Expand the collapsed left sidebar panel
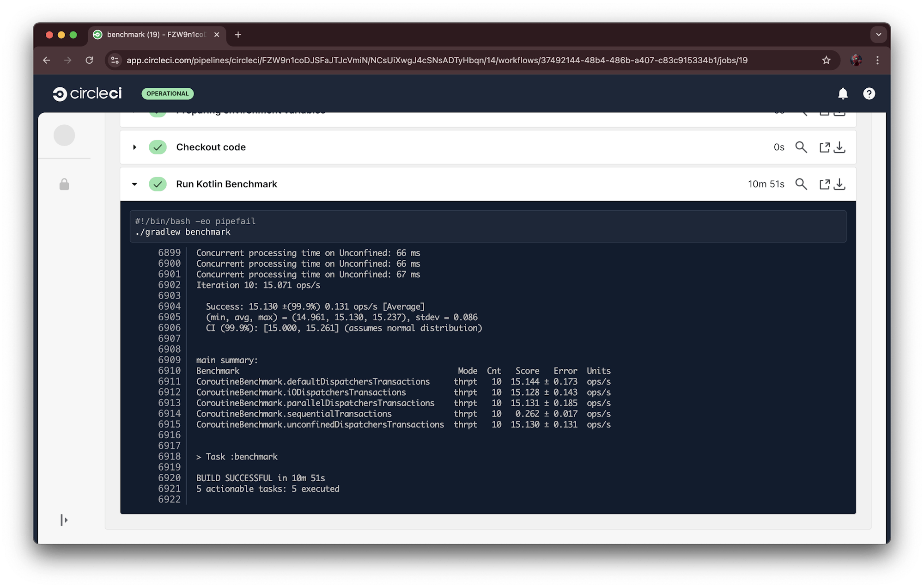This screenshot has width=924, height=588. [64, 520]
